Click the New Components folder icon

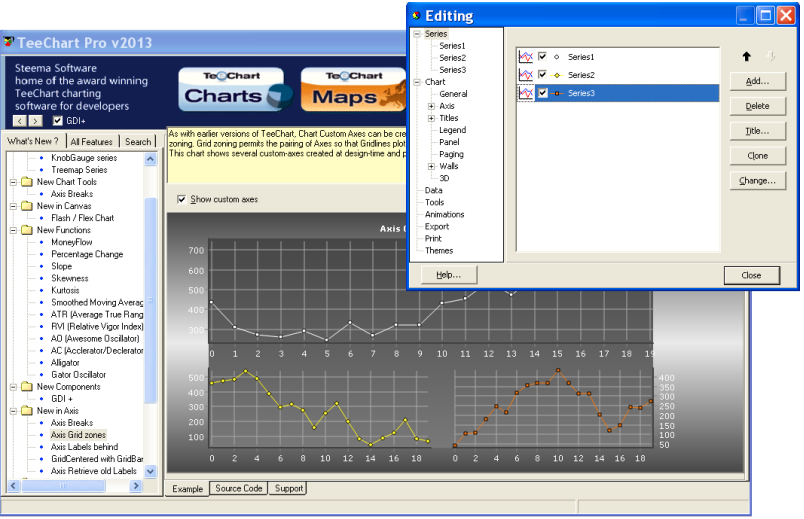pos(27,387)
